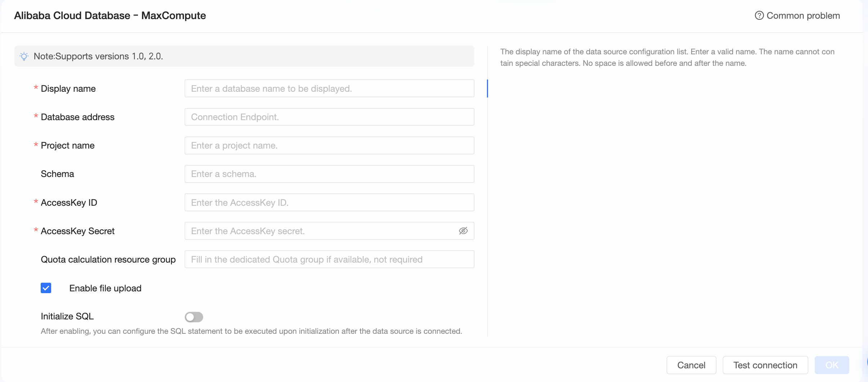Show the AccessKey secret with eye icon

463,231
